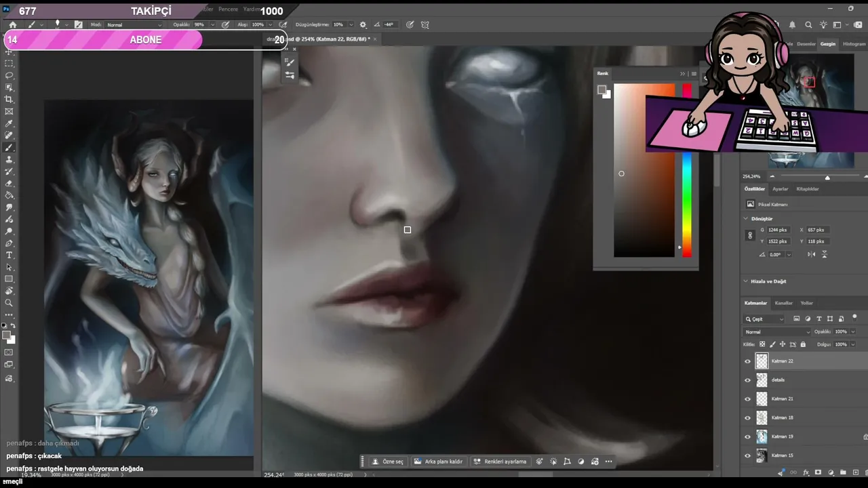Select the Eyedropper tool
Viewport: 868px width, 488px height.
pos(9,123)
